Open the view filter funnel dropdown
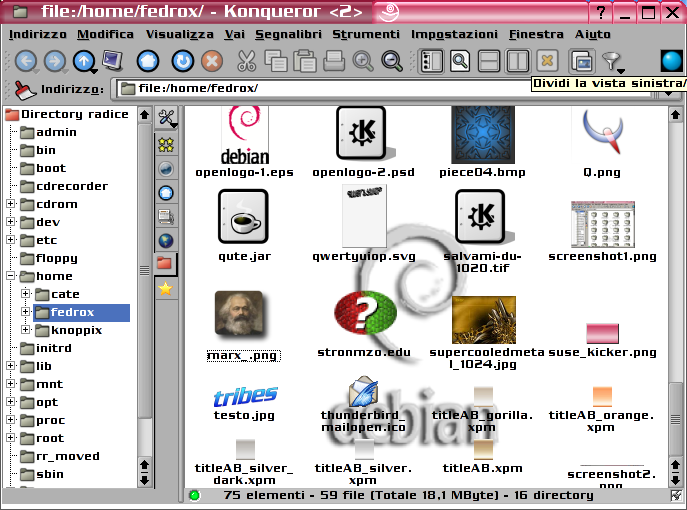Screen dimensions: 687x510 click(x=612, y=62)
